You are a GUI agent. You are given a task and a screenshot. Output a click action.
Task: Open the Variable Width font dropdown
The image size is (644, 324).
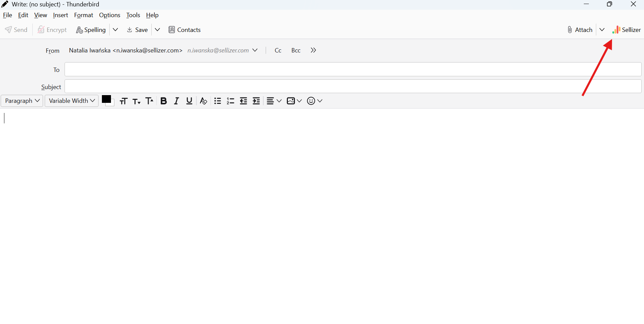72,101
